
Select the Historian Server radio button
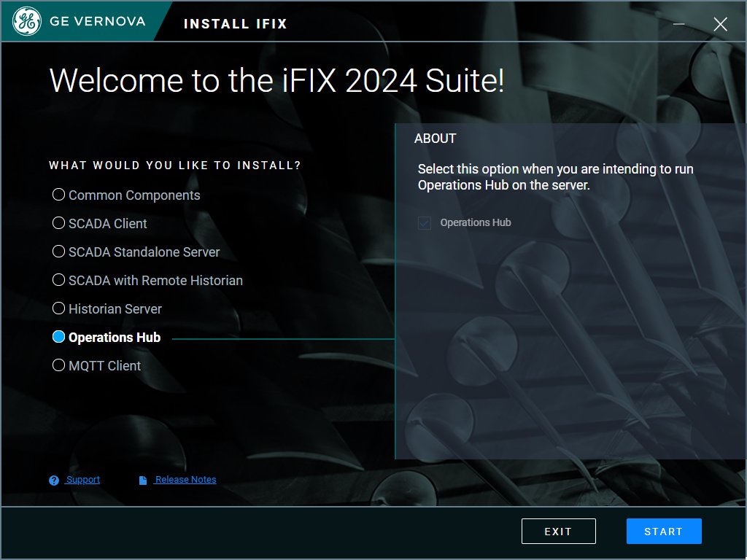pyautogui.click(x=58, y=308)
